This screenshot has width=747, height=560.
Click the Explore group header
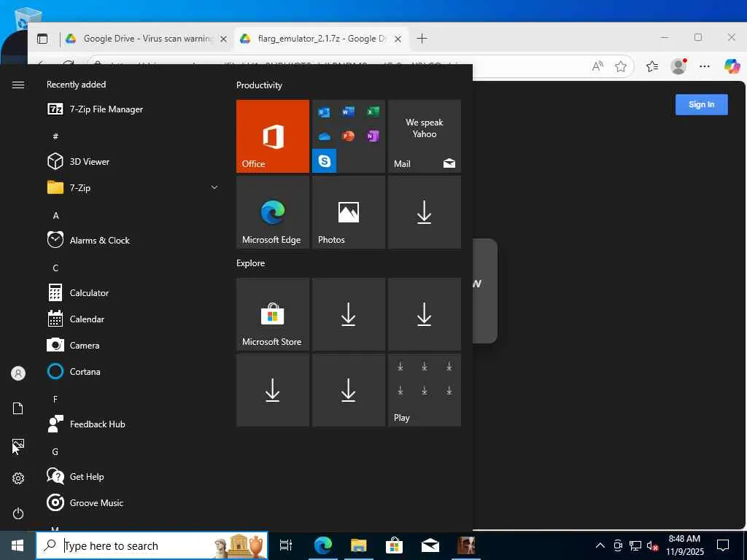[251, 262]
